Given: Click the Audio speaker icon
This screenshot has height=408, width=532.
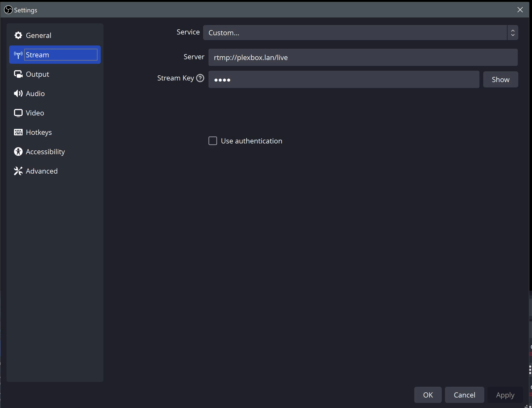Looking at the screenshot, I should [x=18, y=93].
